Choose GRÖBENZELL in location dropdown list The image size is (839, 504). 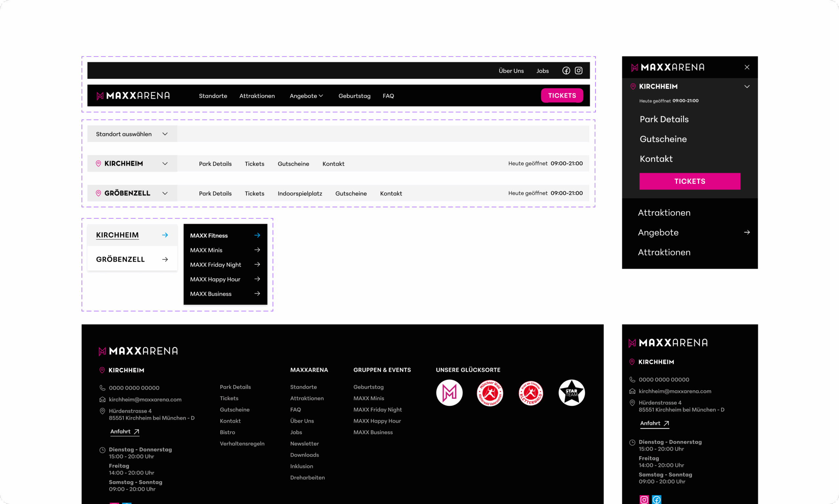[132, 259]
